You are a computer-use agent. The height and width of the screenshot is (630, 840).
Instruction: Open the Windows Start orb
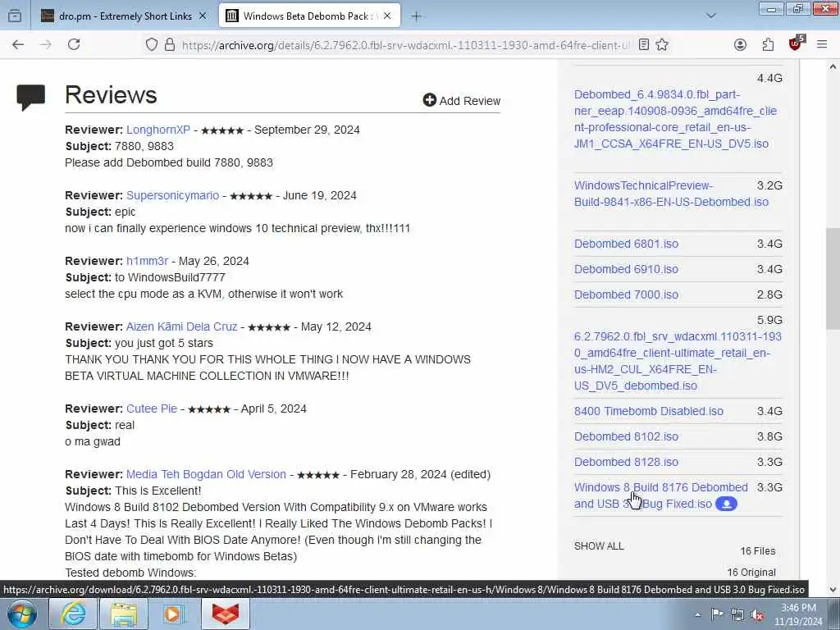point(22,614)
